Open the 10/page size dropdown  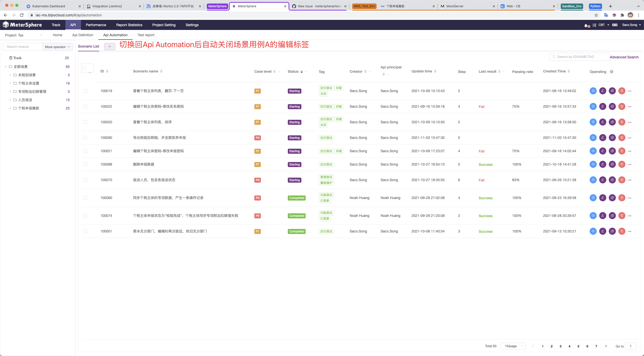click(x=513, y=346)
